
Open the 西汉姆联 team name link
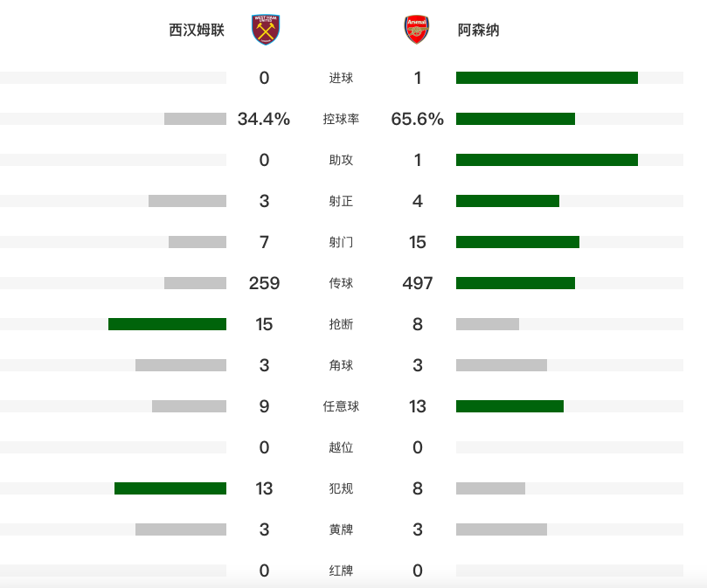[197, 31]
